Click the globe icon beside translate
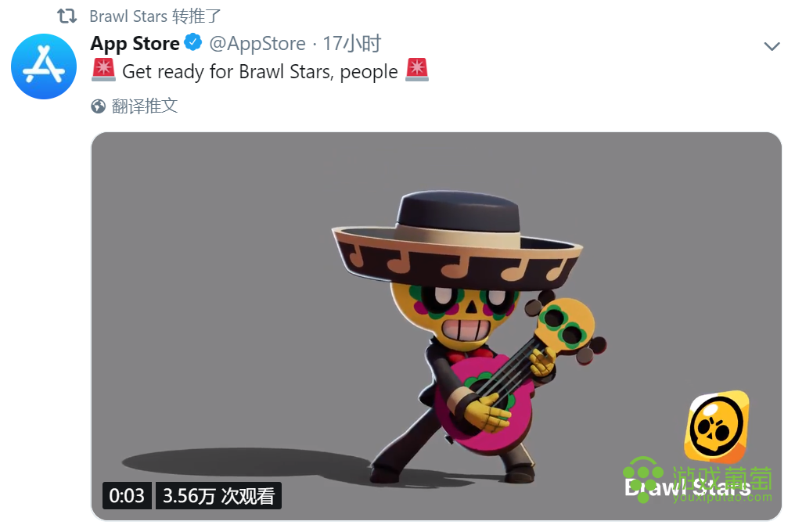This screenshot has width=795, height=532. coord(99,106)
